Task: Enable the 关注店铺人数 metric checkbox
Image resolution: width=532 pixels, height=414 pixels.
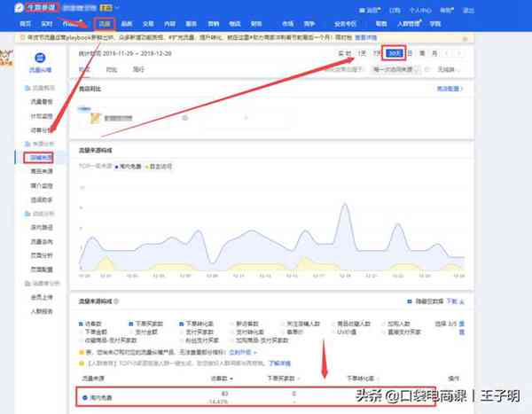Action: 283,324
